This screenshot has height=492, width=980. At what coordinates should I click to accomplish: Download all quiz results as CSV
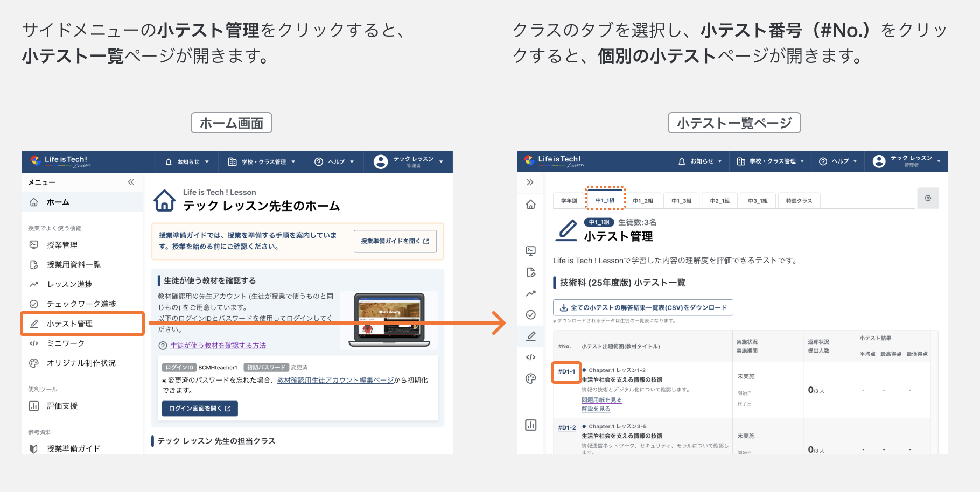tap(643, 307)
